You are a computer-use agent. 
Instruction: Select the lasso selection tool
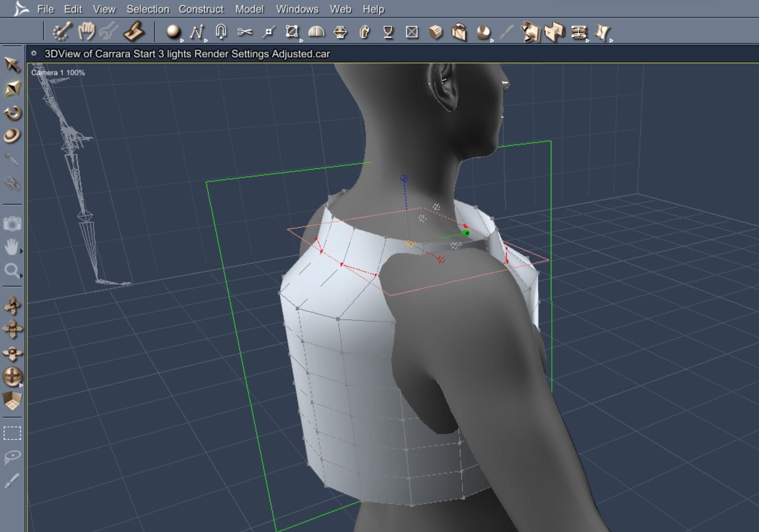[x=12, y=457]
